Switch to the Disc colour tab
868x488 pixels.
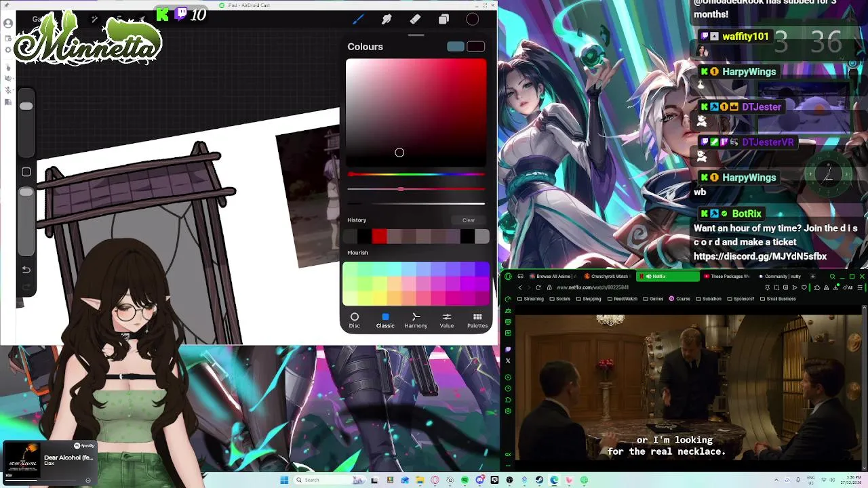[x=354, y=320]
